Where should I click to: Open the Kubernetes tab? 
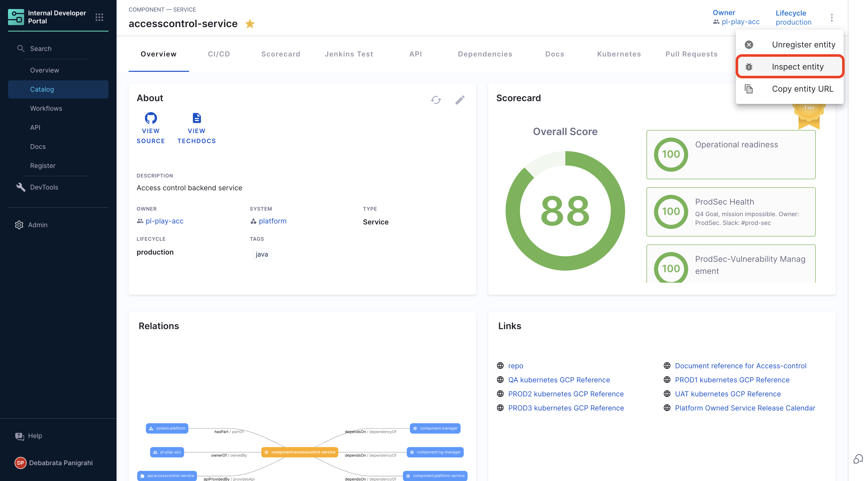pyautogui.click(x=619, y=54)
